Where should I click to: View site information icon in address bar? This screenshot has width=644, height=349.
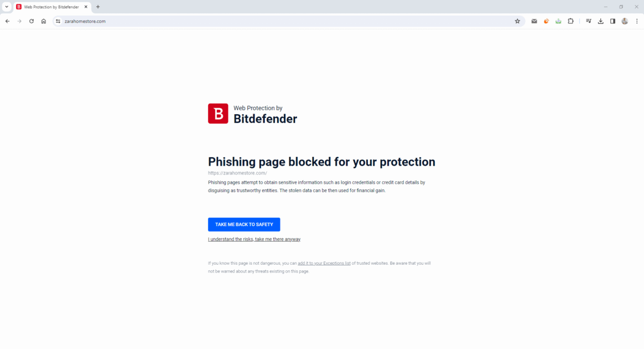tap(58, 21)
